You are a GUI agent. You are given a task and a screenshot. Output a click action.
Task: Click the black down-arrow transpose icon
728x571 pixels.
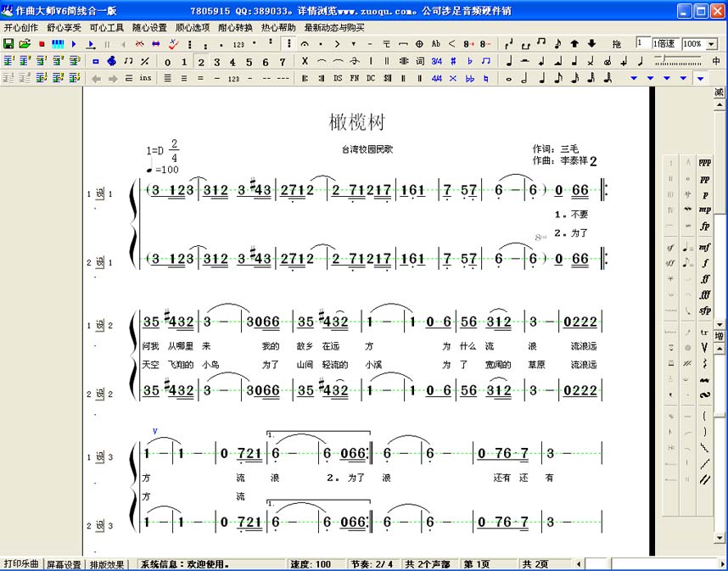point(591,43)
